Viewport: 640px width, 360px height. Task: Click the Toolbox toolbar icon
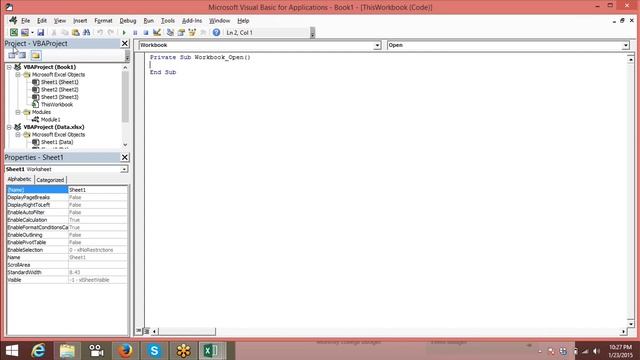point(203,32)
